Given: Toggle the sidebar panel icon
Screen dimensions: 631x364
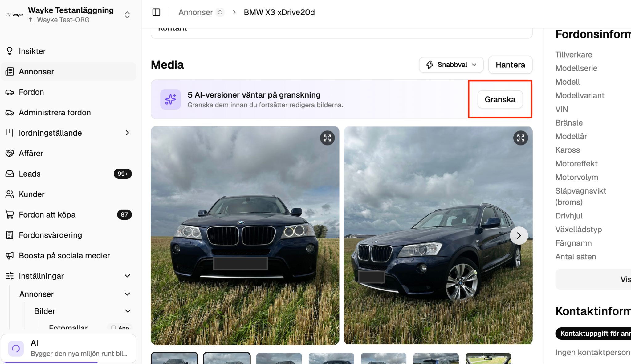Looking at the screenshot, I should tap(156, 12).
